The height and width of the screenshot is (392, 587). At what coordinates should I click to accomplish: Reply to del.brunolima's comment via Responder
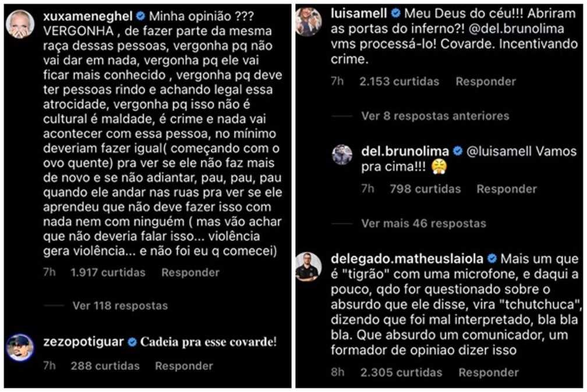[x=507, y=189]
